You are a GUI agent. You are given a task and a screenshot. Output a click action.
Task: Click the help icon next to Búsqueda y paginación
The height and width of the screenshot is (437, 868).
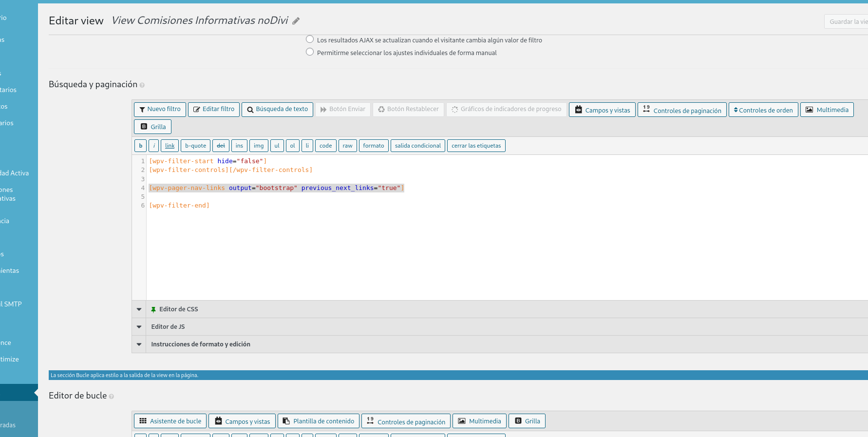[142, 85]
